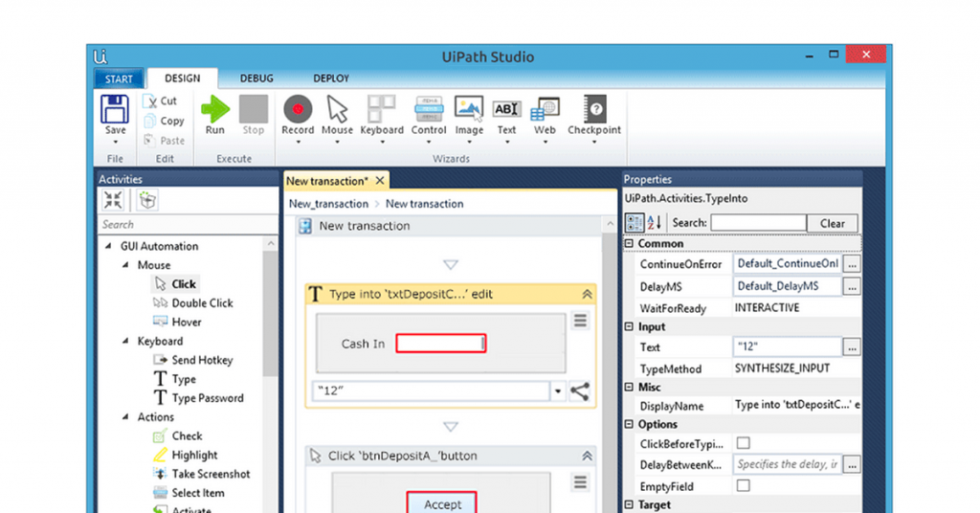This screenshot has height=513, width=980.
Task: Collapse the Options properties section
Action: pyautogui.click(x=630, y=424)
